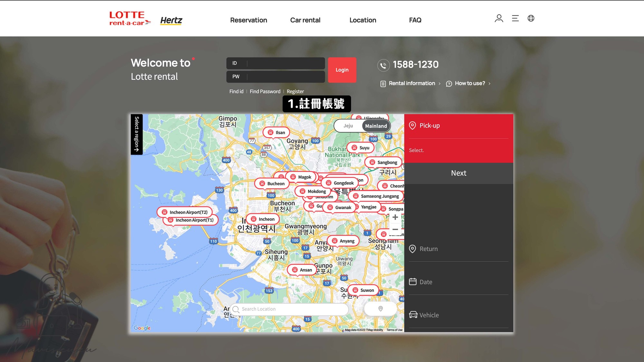Focus the Search Location field
The image size is (644, 362).
pos(289,309)
